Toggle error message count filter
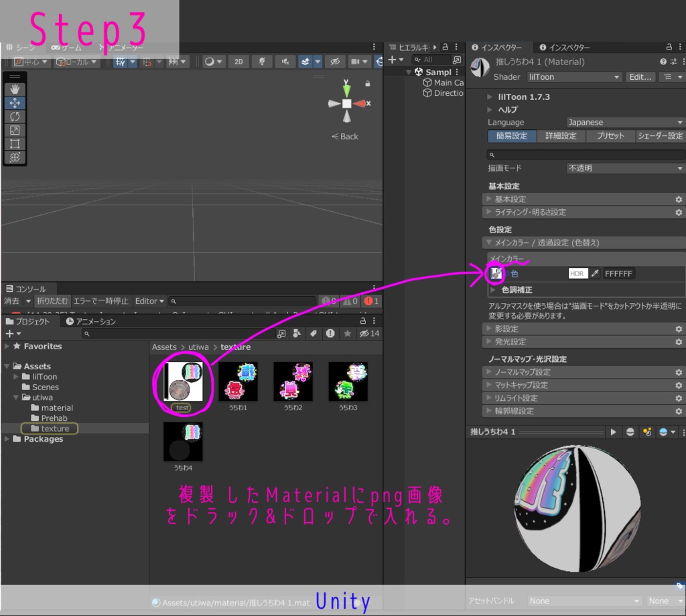 coord(371,301)
